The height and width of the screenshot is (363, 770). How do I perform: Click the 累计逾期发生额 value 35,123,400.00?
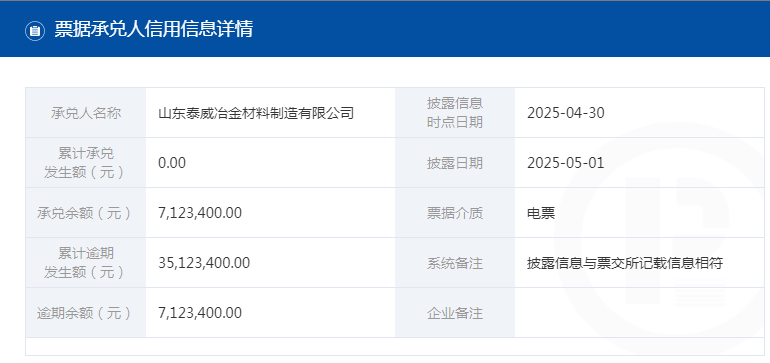tap(204, 263)
